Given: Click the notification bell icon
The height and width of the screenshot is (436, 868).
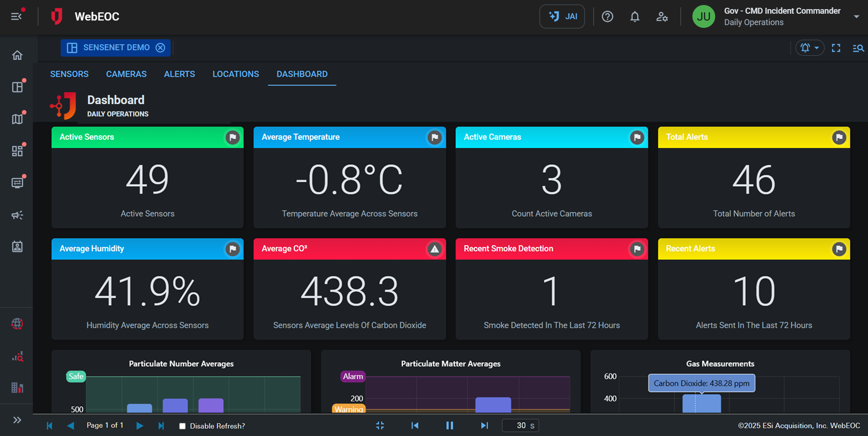Looking at the screenshot, I should click(x=634, y=17).
